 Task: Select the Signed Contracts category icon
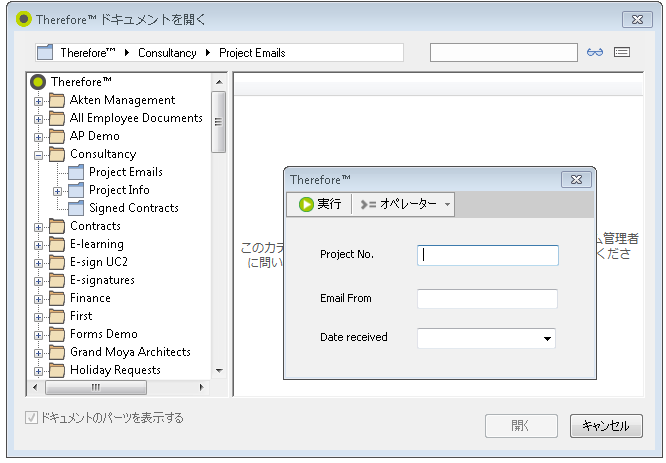pyautogui.click(x=76, y=208)
